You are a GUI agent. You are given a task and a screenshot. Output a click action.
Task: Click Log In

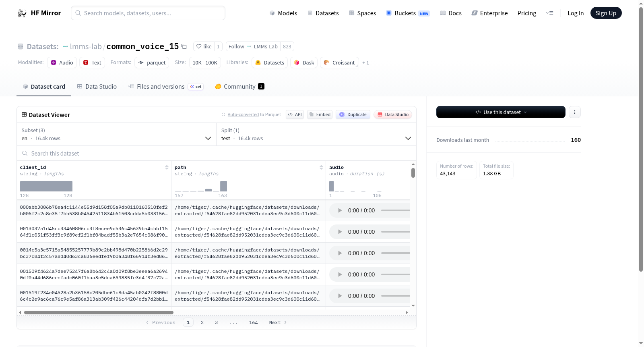pos(576,13)
